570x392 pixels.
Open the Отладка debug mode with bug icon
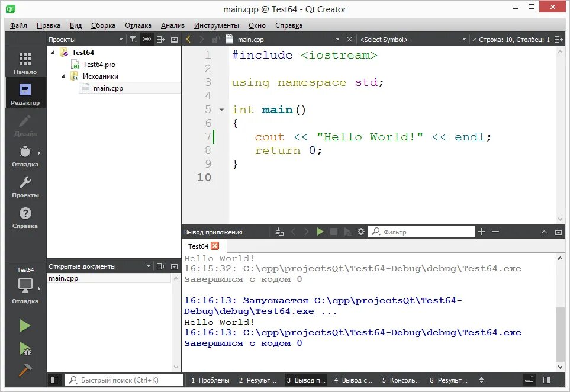25,156
